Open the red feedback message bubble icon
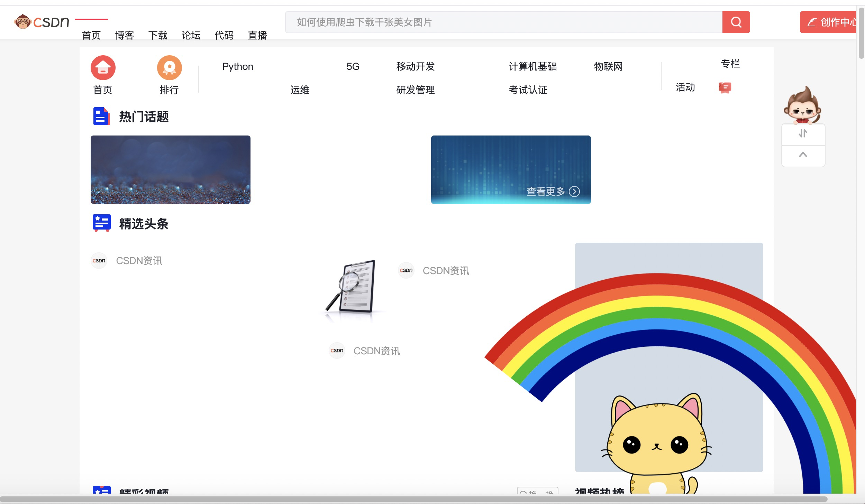This screenshot has width=865, height=504. click(725, 87)
